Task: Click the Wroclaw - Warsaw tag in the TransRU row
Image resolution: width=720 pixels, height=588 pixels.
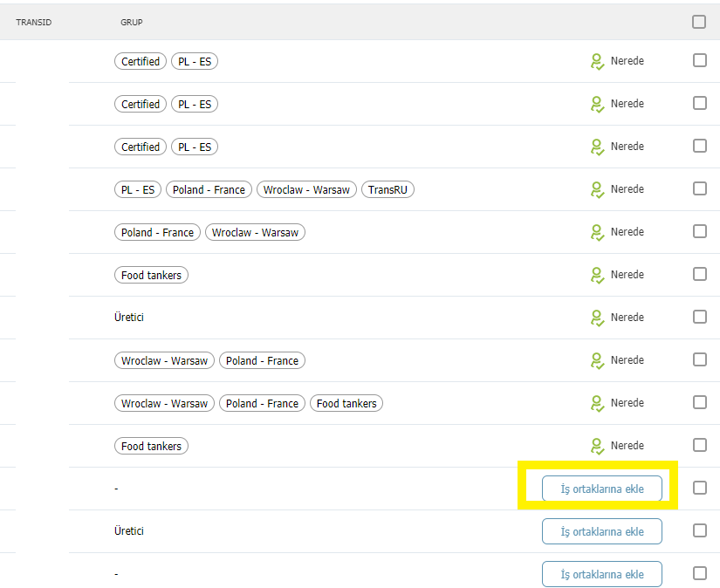Action: pyautogui.click(x=306, y=189)
